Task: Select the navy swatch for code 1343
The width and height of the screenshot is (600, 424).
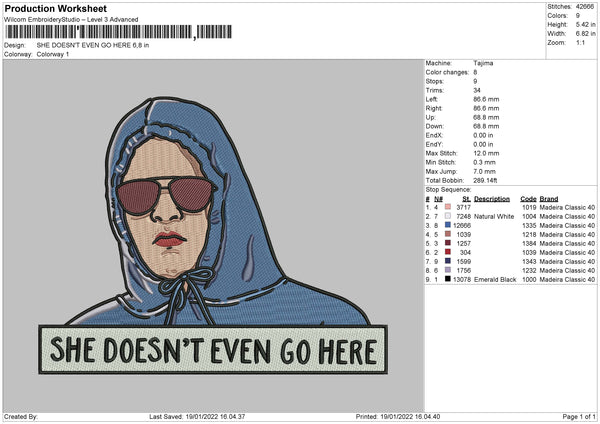Action: tap(448, 261)
